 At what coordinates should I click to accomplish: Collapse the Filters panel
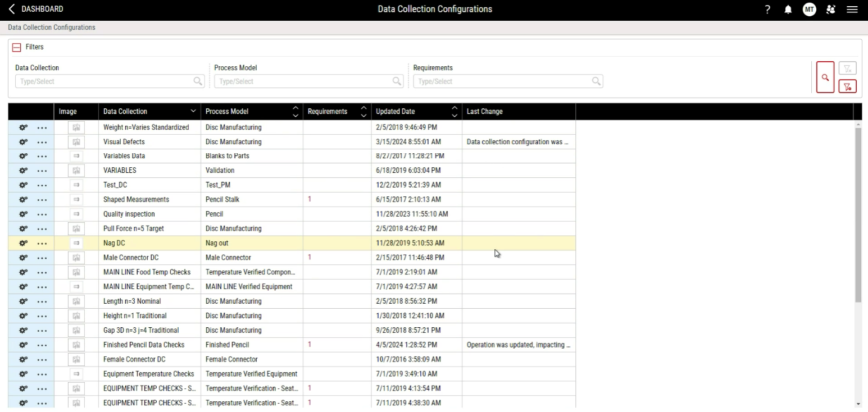17,48
